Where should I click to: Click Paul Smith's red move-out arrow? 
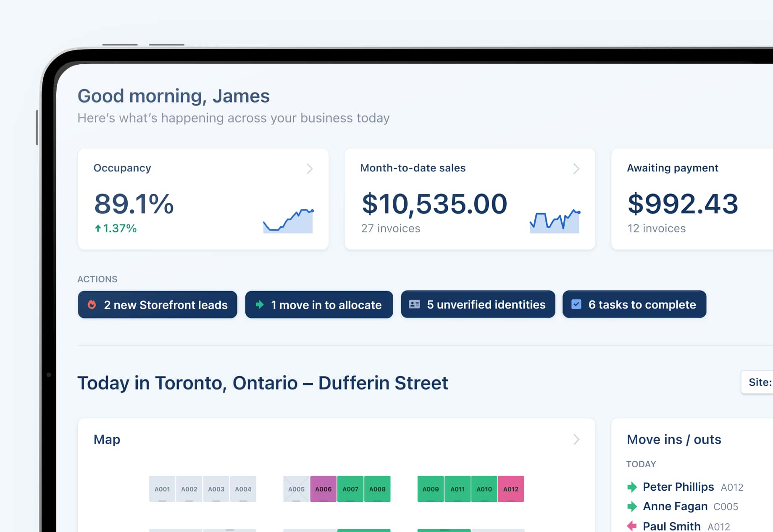click(632, 525)
